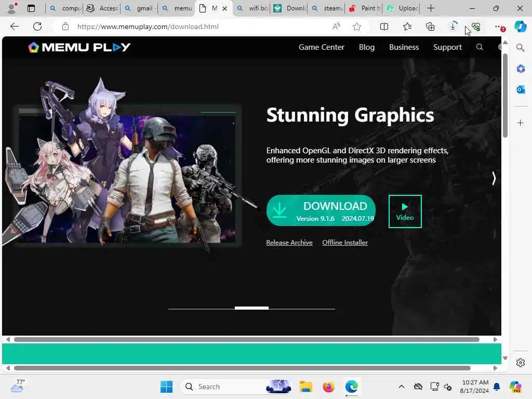The width and height of the screenshot is (532, 399).
Task: Open Firefox from taskbar
Action: 328,387
